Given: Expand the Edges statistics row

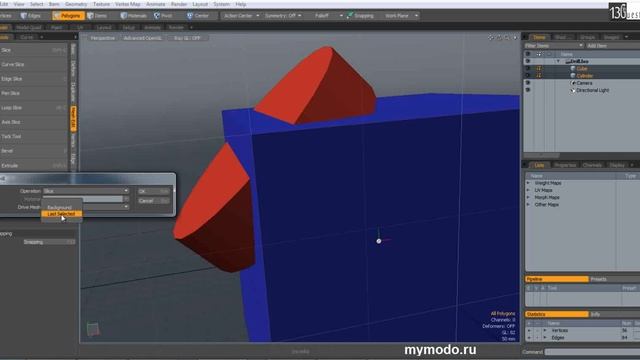Looking at the screenshot, I should 545,338.
